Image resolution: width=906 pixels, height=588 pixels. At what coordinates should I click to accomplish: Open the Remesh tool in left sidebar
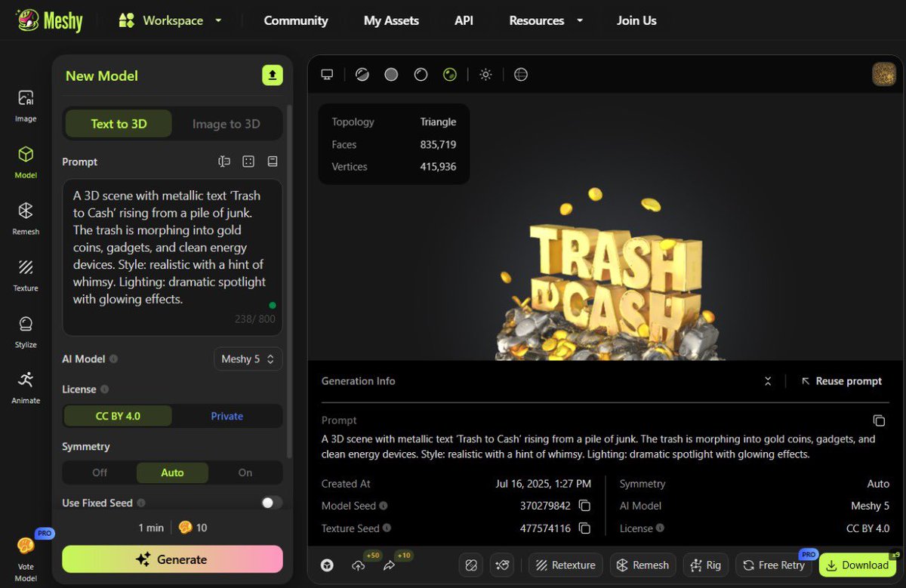tap(26, 218)
